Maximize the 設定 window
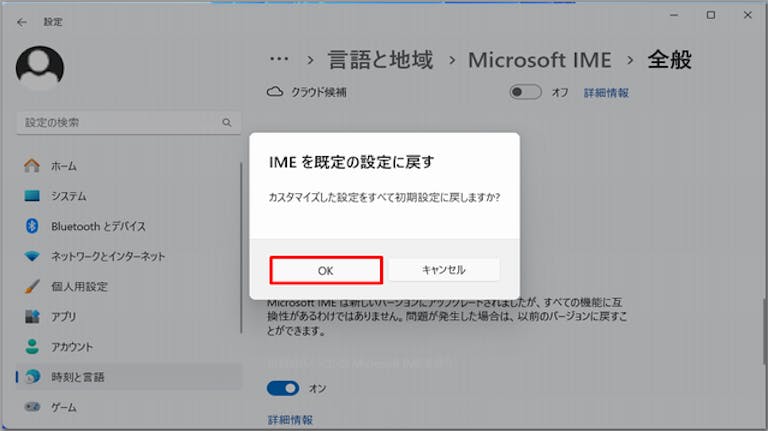 coord(711,15)
